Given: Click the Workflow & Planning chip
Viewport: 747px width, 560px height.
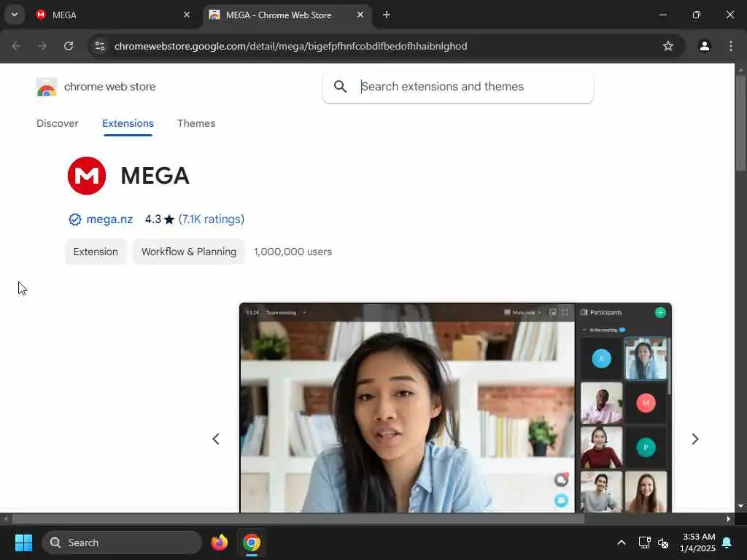Looking at the screenshot, I should tap(189, 252).
